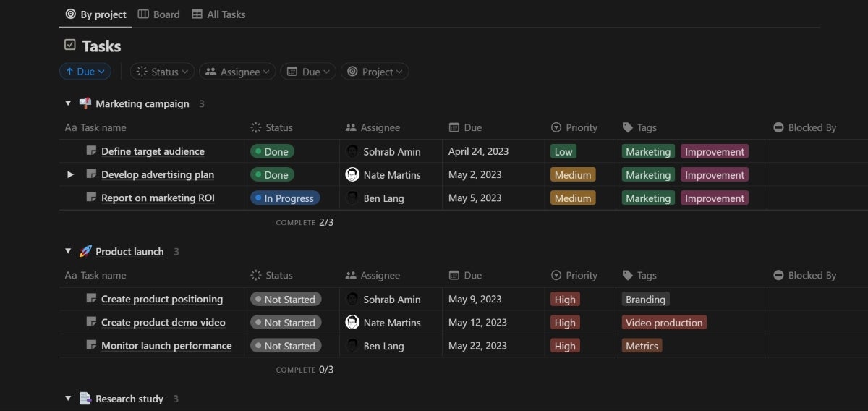Click page icon beside Define target audience
This screenshot has height=411, width=868.
click(x=91, y=151)
